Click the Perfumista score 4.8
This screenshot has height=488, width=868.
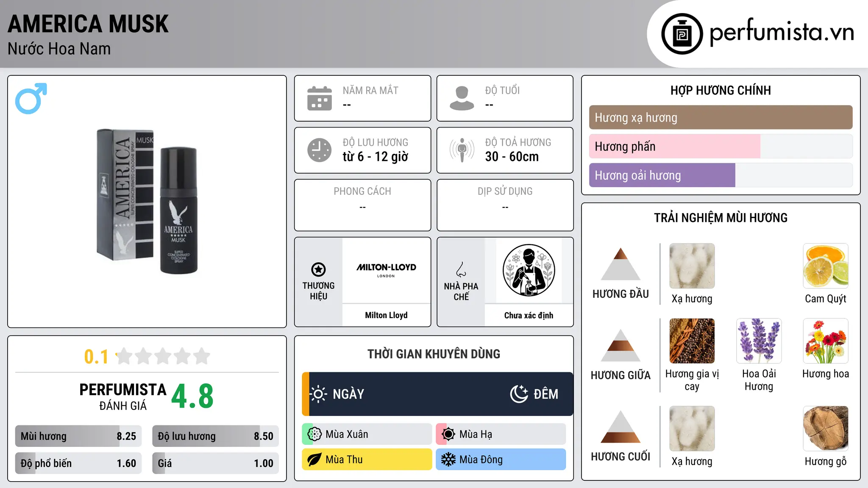(192, 396)
